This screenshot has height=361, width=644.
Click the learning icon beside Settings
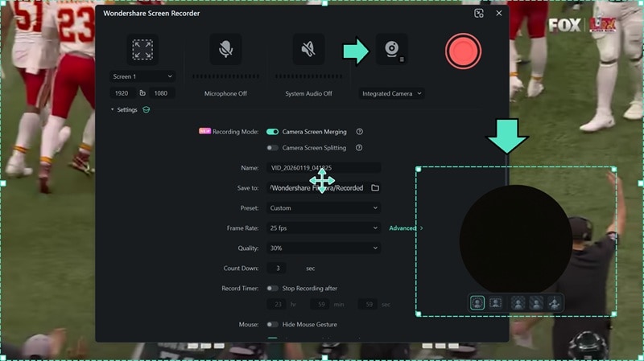click(147, 110)
